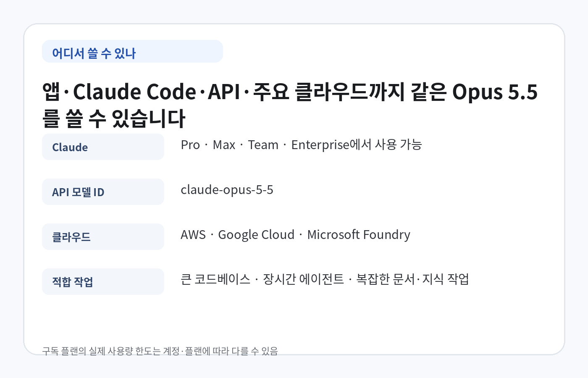
Task: Select the 'API 모델 ID' label
Action: pos(103,192)
